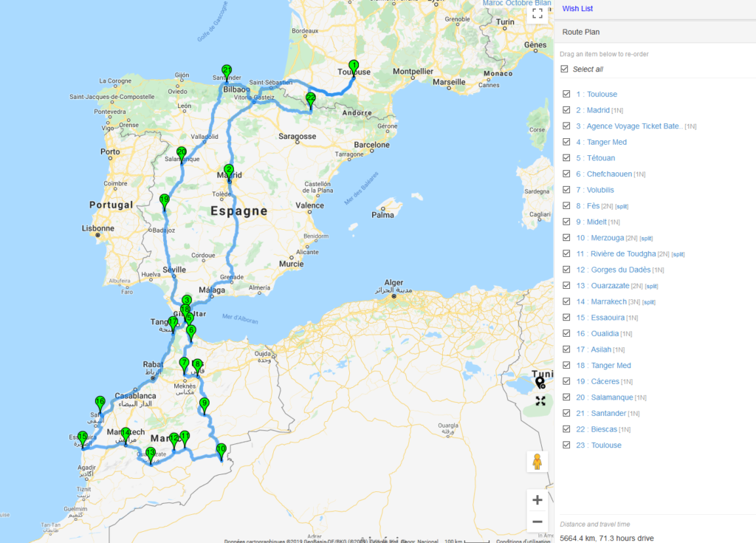Select map marker 21 at Santander
This screenshot has width=756, height=543.
click(x=227, y=72)
